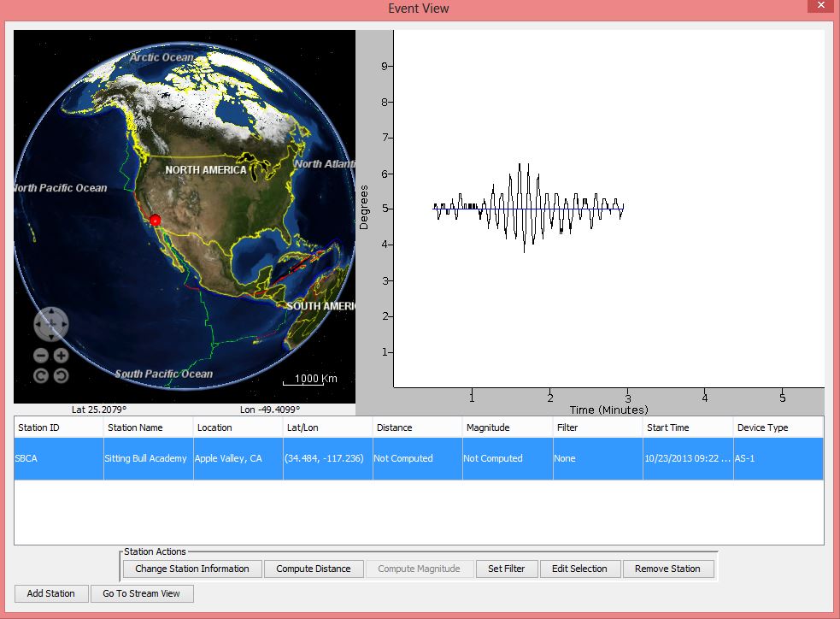This screenshot has width=840, height=619.
Task: Click the Add Station button
Action: (50, 593)
